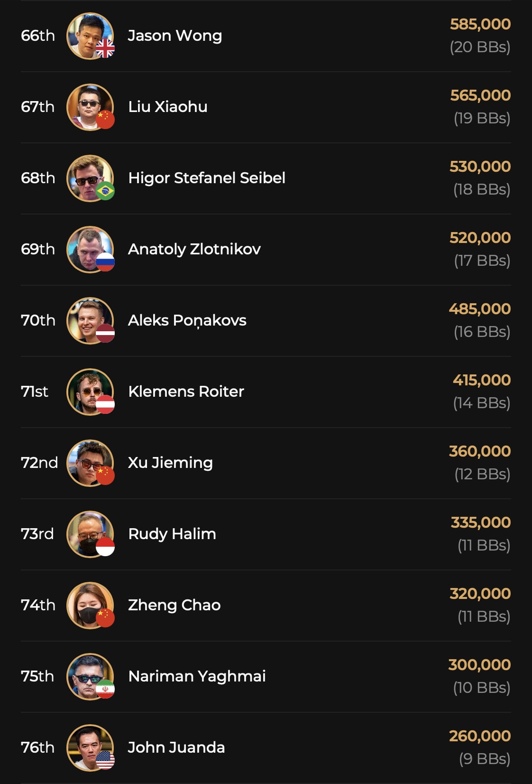Screen dimensions: 532x784
Task: Open Anatoly Zlotnikov's player name link
Action: click(x=194, y=249)
